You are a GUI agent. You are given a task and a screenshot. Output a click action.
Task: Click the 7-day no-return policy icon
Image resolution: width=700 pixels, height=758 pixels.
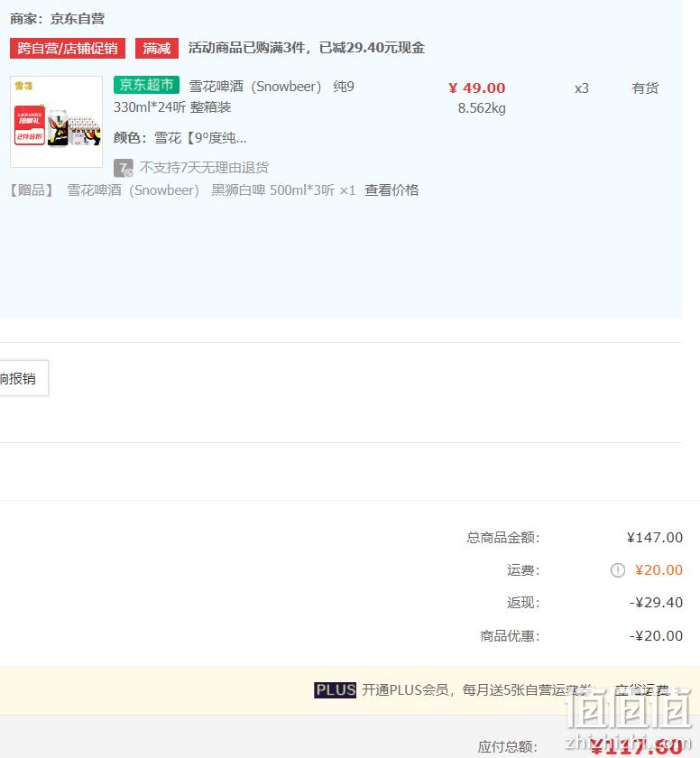124,168
